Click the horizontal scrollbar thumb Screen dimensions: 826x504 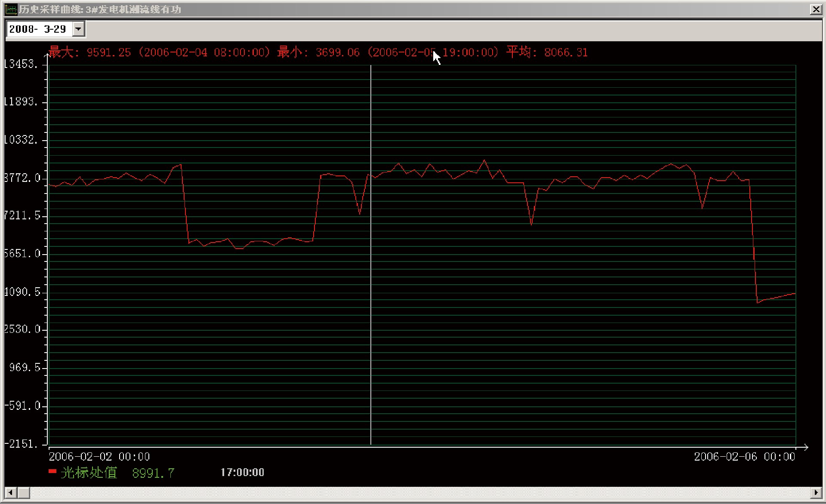24,492
